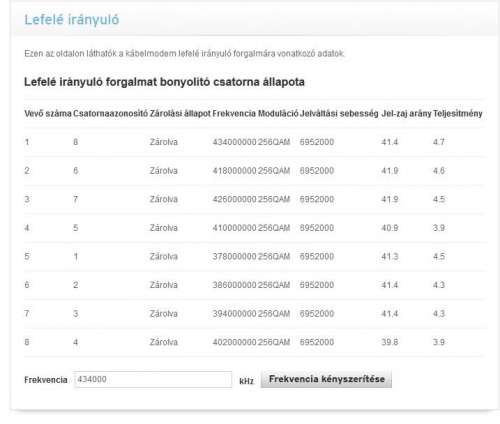
Task: Select frequency value 426000000
Action: click(x=235, y=200)
